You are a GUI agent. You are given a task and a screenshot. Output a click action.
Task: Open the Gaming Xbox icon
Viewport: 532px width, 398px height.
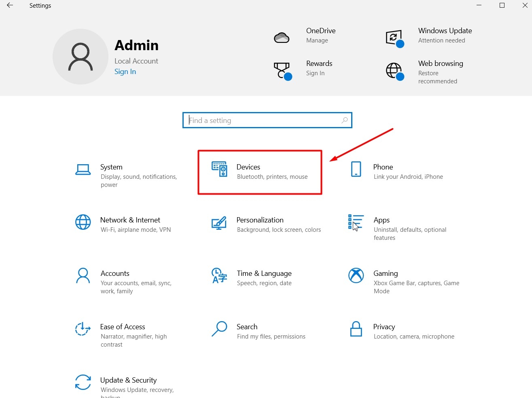pos(356,275)
